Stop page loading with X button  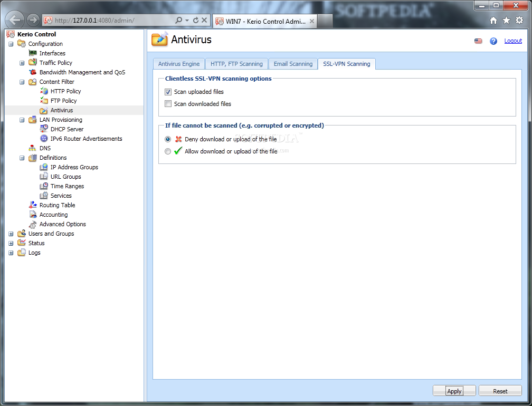point(204,20)
